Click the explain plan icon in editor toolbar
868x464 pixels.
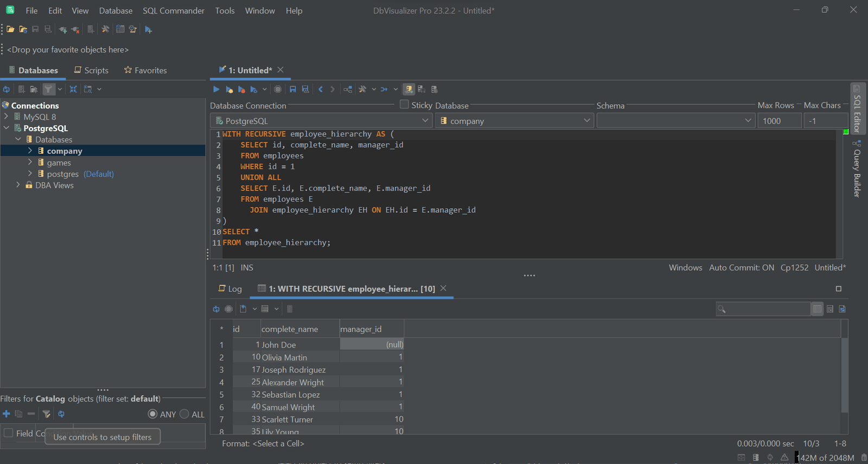point(348,90)
